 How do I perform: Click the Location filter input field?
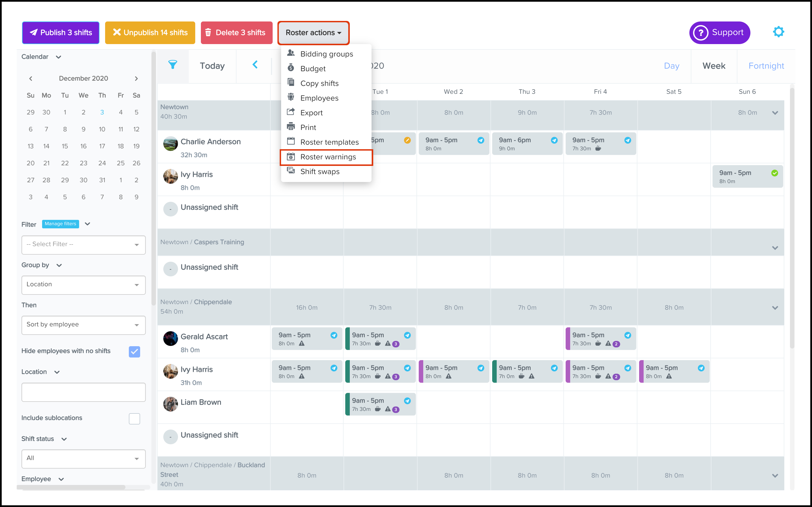click(83, 392)
